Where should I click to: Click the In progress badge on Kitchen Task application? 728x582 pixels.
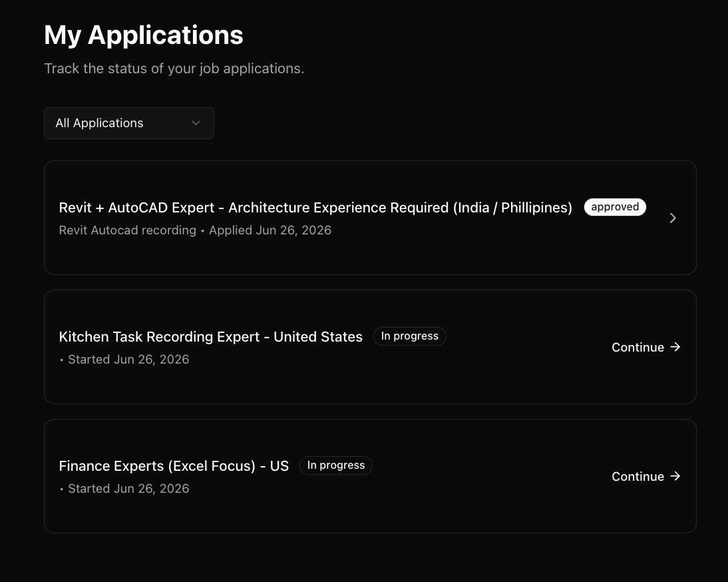409,336
